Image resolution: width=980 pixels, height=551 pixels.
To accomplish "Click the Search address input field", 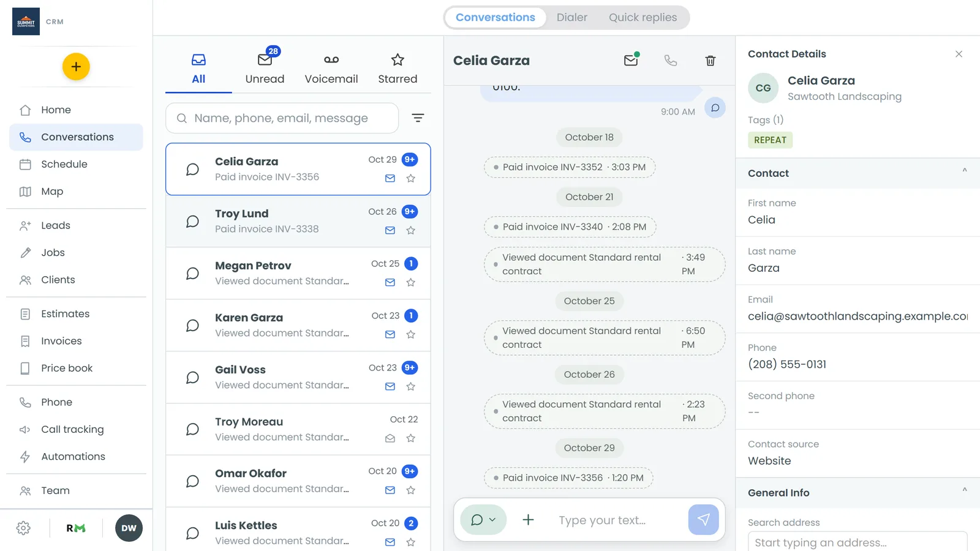I will (x=858, y=542).
